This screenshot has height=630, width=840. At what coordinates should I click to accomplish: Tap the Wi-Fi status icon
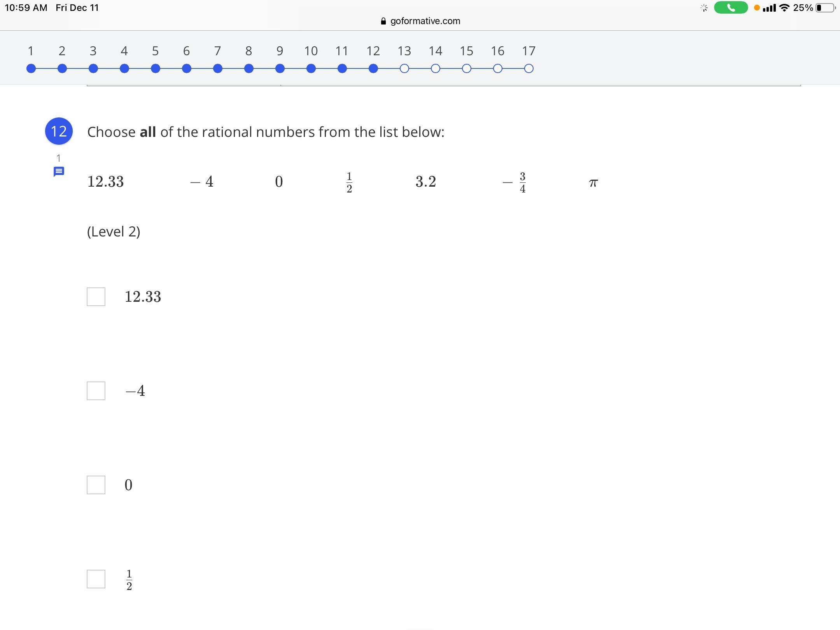pos(784,8)
